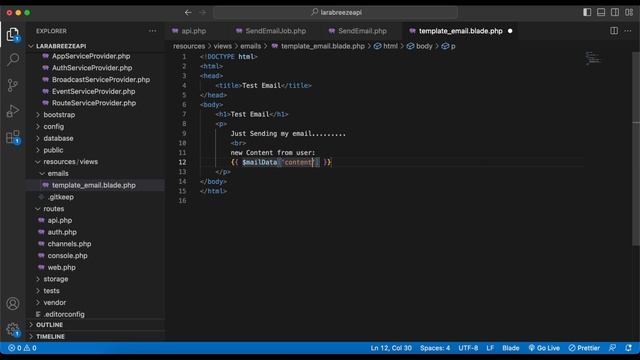The height and width of the screenshot is (360, 640).
Task: Click the feedback icon in status bar
Action: (x=613, y=348)
